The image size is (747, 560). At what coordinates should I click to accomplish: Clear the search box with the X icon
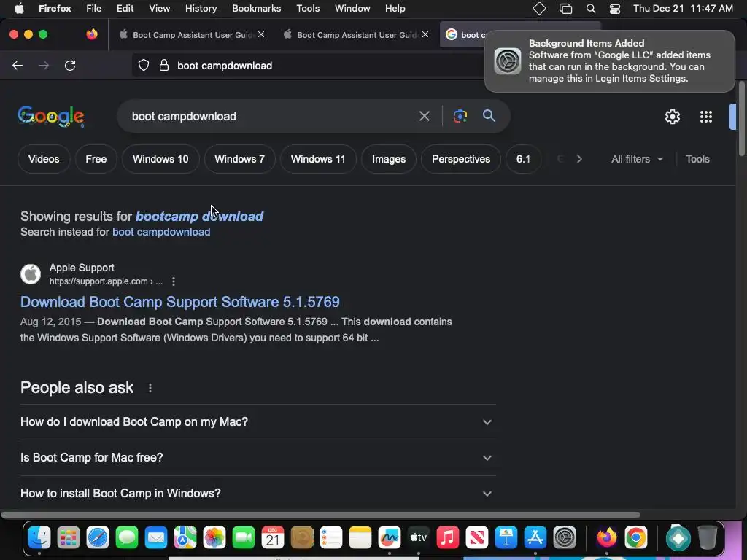424,116
